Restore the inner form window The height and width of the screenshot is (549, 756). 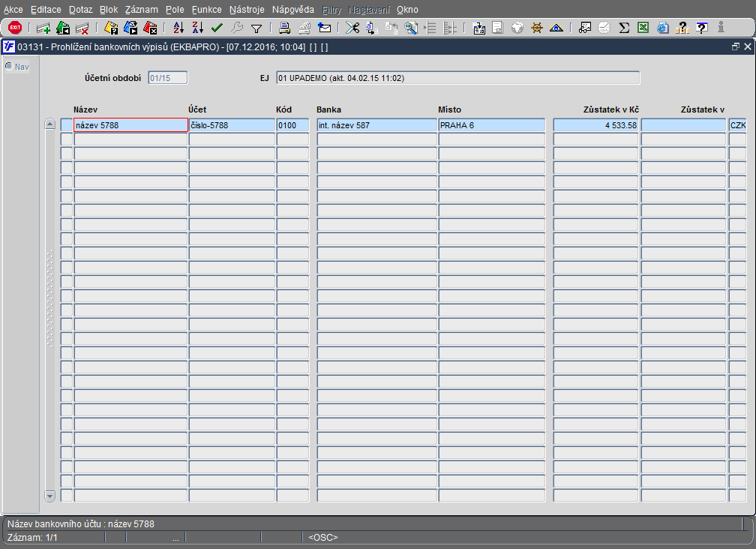pyautogui.click(x=735, y=46)
